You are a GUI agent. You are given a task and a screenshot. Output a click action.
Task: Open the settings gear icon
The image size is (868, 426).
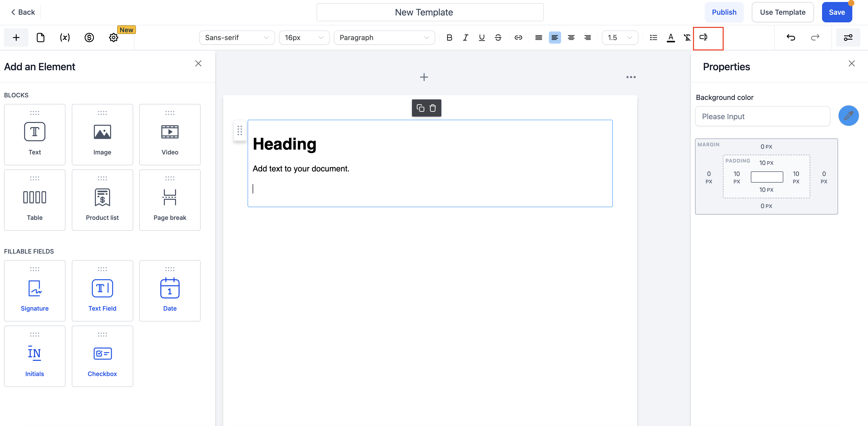(x=114, y=37)
